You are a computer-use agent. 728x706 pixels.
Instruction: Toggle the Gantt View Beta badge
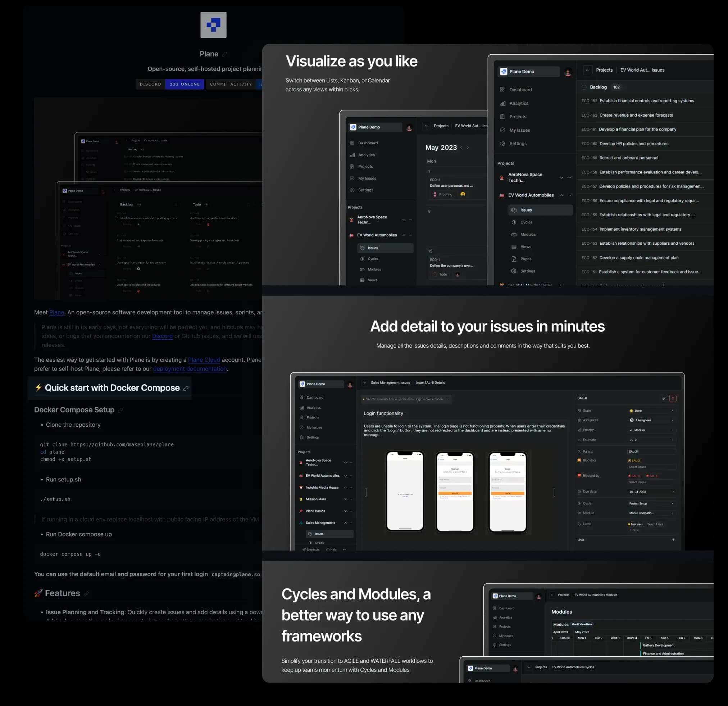pos(582,624)
